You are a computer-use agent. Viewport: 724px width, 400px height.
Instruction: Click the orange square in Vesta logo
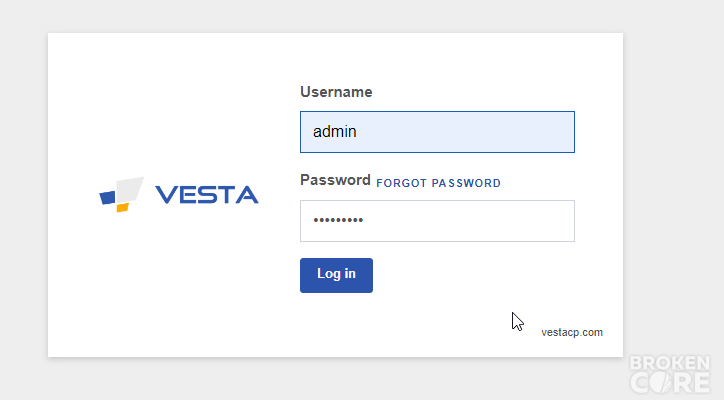[x=123, y=207]
